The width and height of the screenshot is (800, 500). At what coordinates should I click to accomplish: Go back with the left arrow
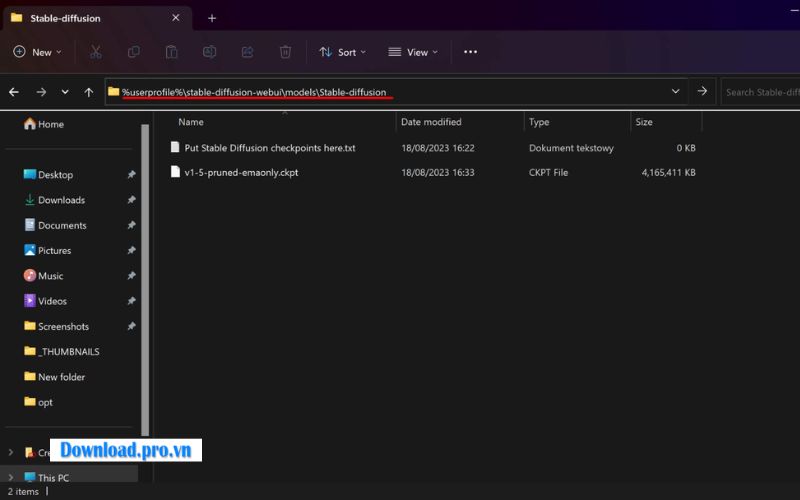click(x=14, y=92)
